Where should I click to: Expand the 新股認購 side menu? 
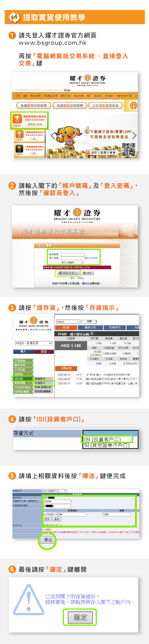[x=23, y=383]
